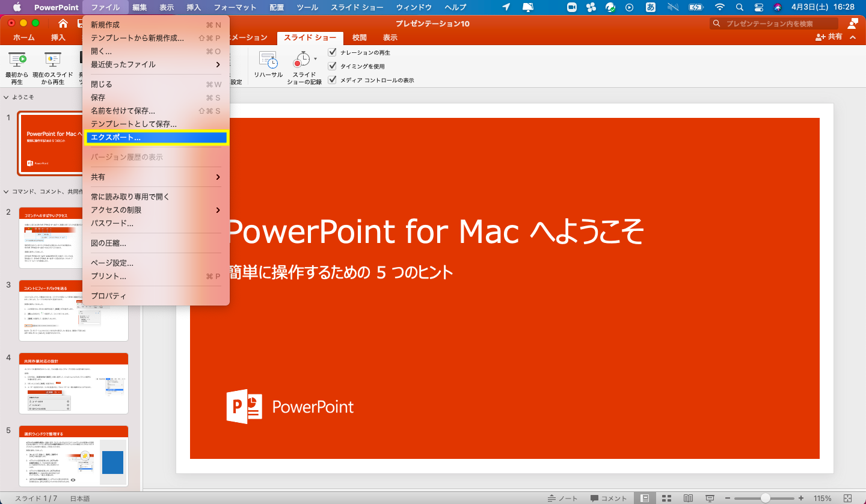Expand 最近使ったファイル submenu
The image size is (866, 504).
(x=156, y=64)
